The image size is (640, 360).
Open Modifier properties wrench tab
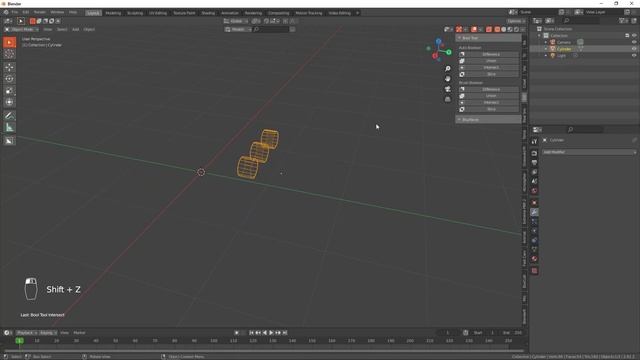coord(534,212)
